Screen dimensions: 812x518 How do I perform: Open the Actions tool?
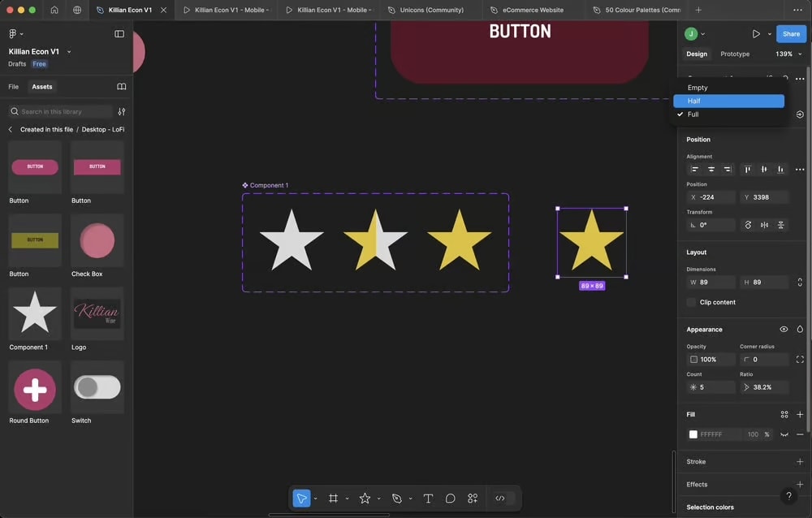coord(473,499)
